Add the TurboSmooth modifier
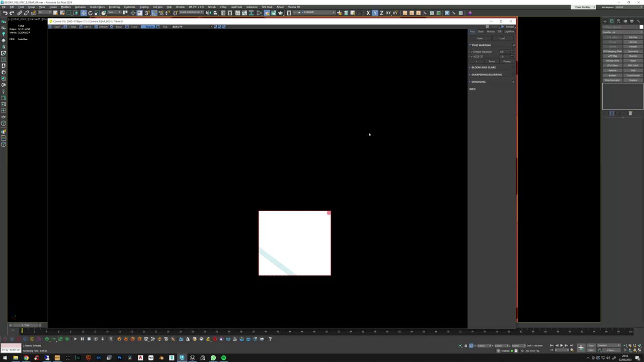 [x=633, y=75]
